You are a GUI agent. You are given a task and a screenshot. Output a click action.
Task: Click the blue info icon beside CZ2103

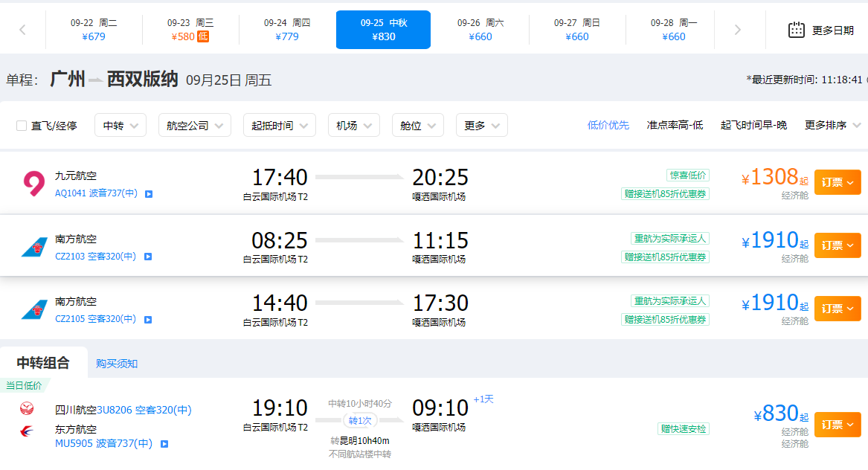click(x=148, y=257)
